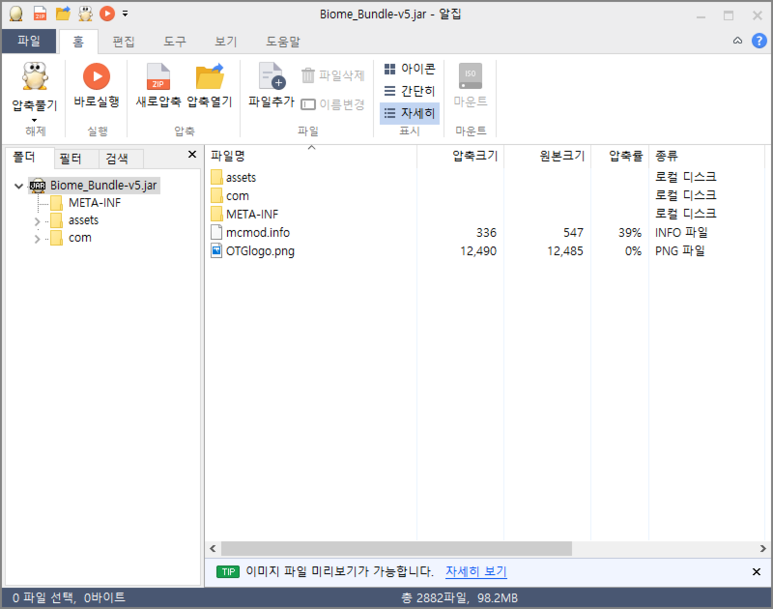Sort by 종류 column header

point(706,156)
